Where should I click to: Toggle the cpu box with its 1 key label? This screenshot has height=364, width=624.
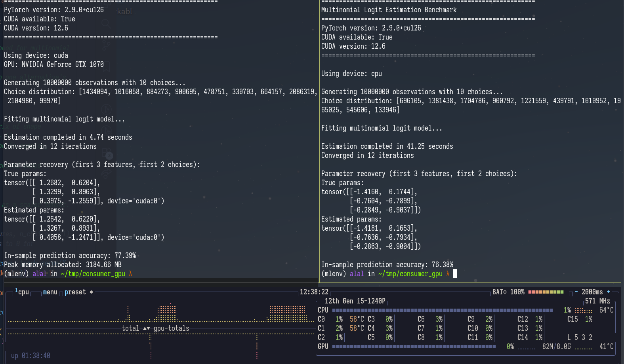22,292
